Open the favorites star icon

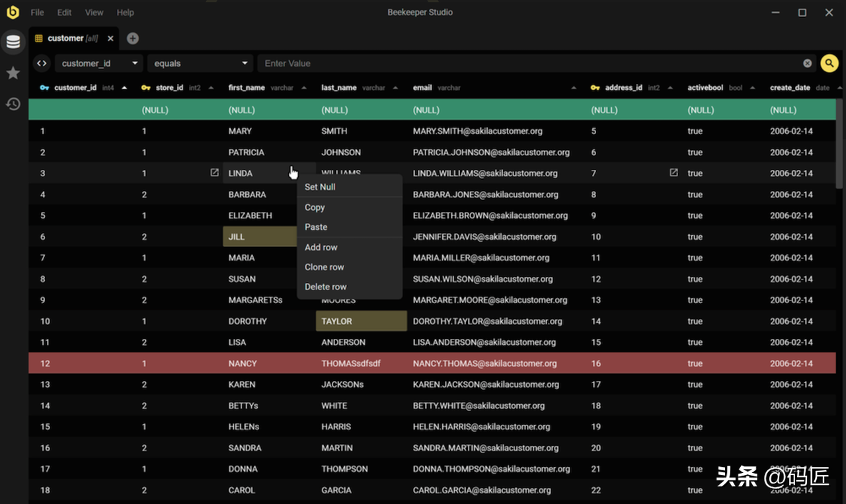point(13,73)
